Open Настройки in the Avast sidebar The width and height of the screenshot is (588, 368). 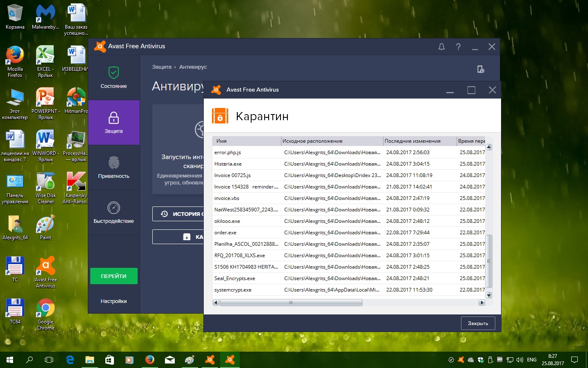114,301
